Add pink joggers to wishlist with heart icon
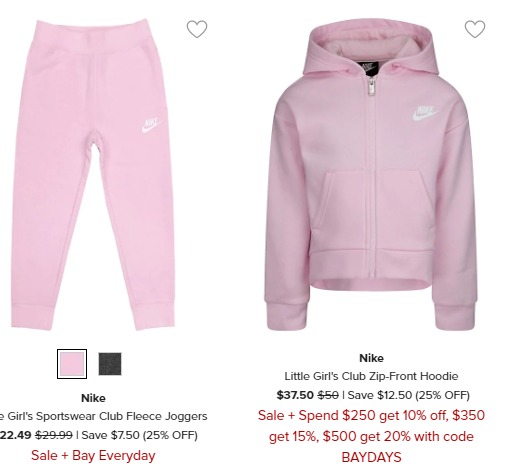 (197, 29)
